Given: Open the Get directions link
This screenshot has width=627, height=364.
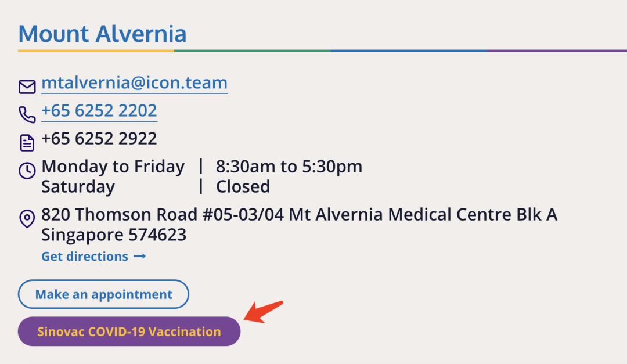Looking at the screenshot, I should coord(93,257).
